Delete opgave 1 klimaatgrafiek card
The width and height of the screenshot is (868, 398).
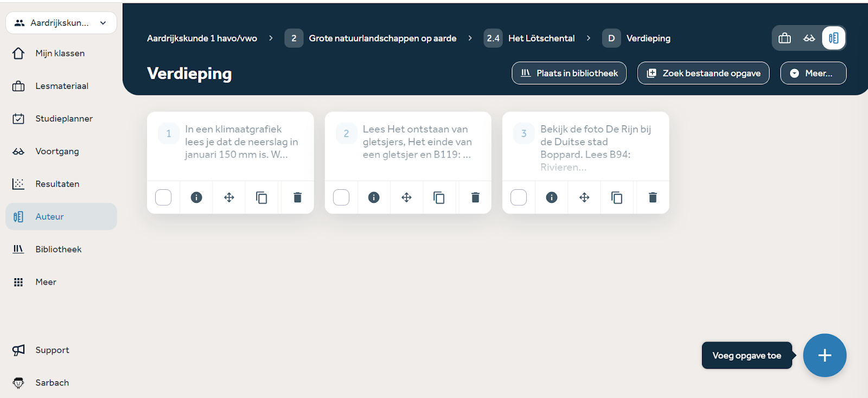click(x=297, y=197)
